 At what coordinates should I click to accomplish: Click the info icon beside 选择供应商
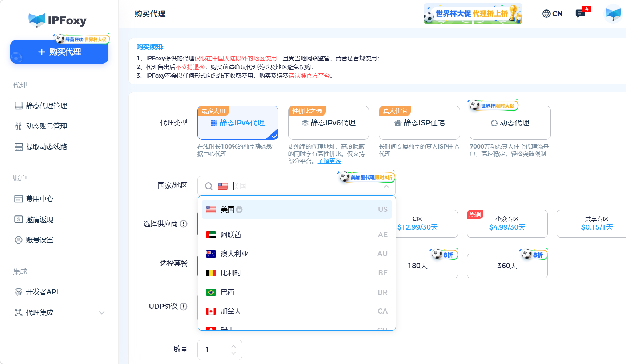pyautogui.click(x=184, y=224)
